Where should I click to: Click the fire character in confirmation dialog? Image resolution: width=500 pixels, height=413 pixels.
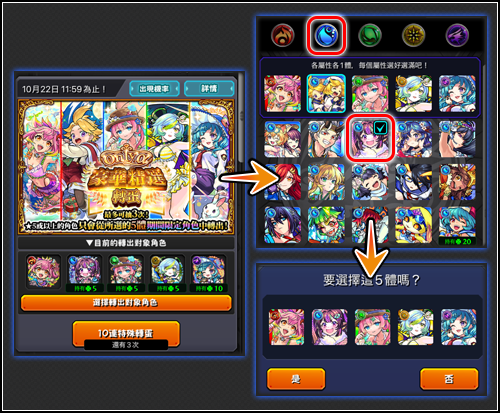coord(287,327)
